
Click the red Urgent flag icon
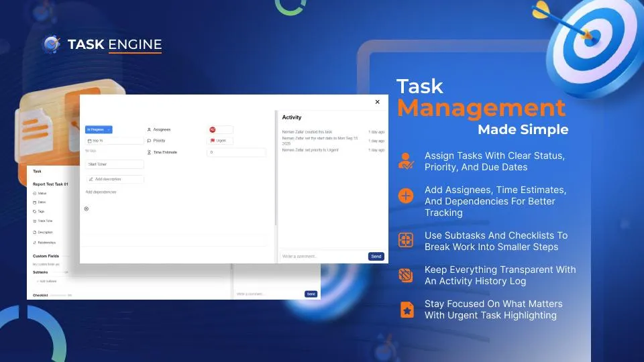point(213,141)
